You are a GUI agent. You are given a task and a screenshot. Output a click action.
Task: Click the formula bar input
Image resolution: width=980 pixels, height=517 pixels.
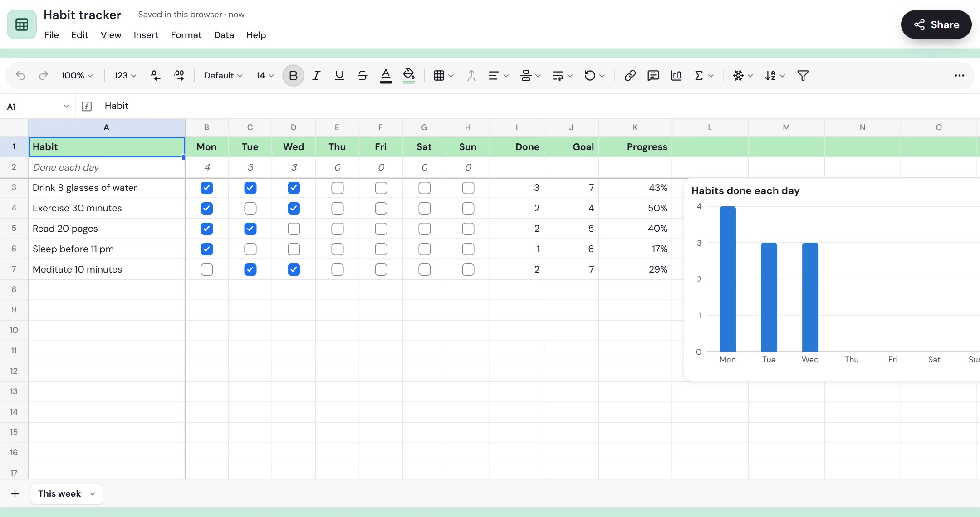coord(540,106)
